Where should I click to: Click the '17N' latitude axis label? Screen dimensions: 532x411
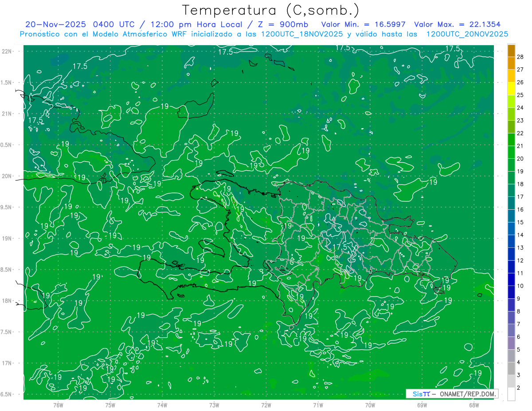tap(6, 363)
